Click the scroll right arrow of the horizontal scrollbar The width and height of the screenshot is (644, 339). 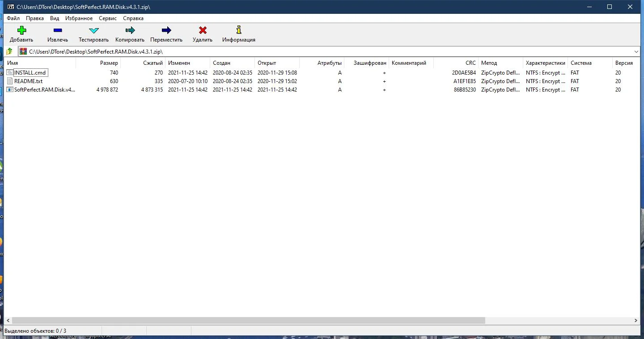pyautogui.click(x=636, y=320)
